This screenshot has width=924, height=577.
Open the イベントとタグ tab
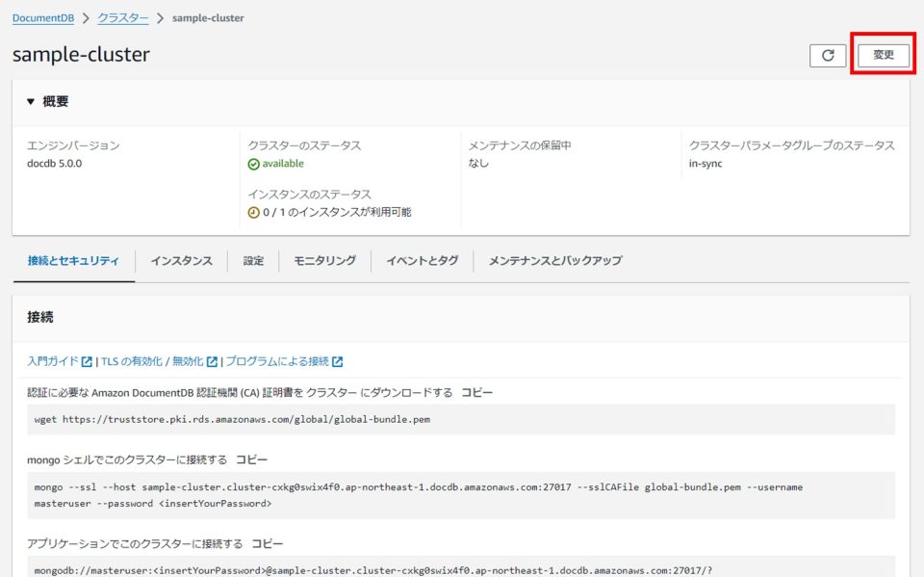[x=422, y=261]
